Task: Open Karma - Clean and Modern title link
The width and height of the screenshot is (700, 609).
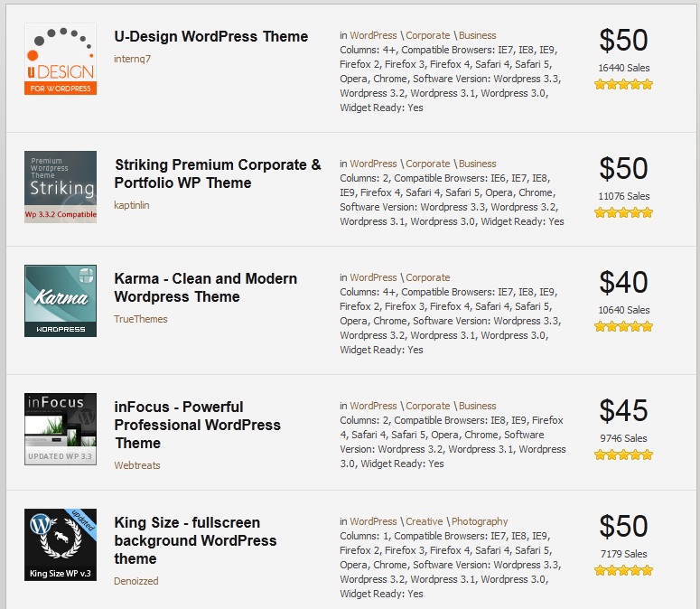Action: click(206, 287)
